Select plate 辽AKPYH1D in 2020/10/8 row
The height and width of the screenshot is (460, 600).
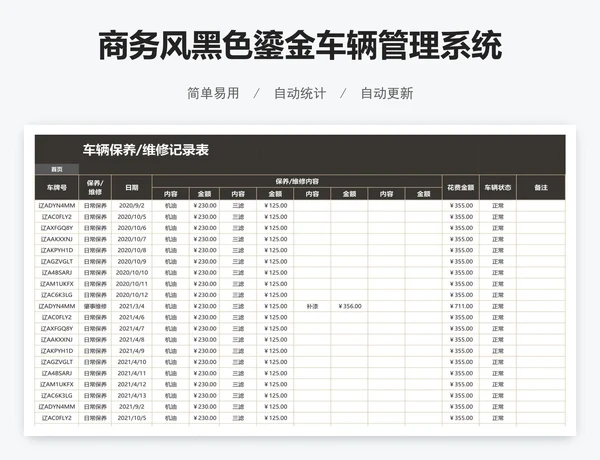[x=57, y=250]
